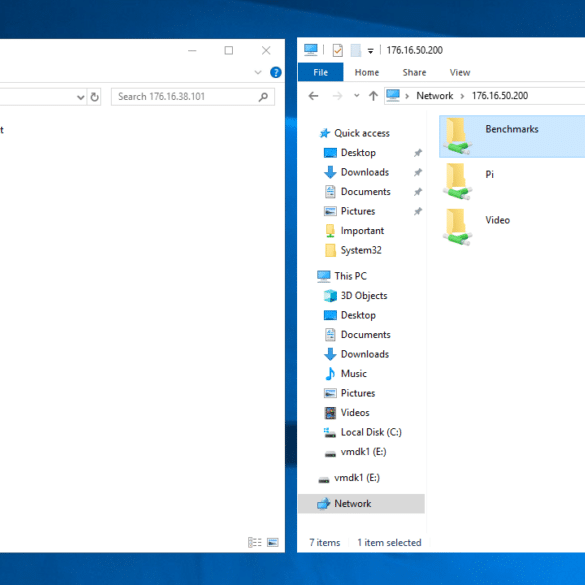The image size is (585, 585).
Task: Click the search magnifier icon
Action: point(263,97)
